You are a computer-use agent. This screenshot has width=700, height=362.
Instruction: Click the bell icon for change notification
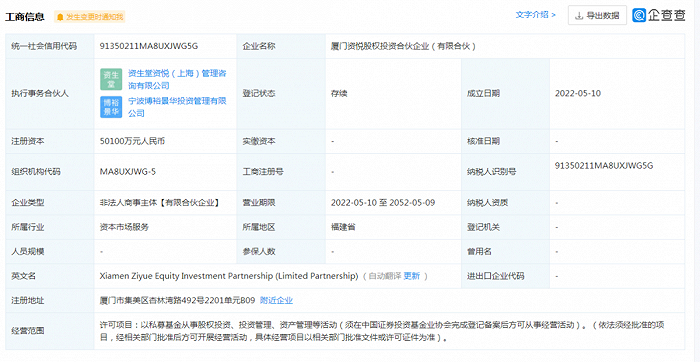(x=60, y=17)
